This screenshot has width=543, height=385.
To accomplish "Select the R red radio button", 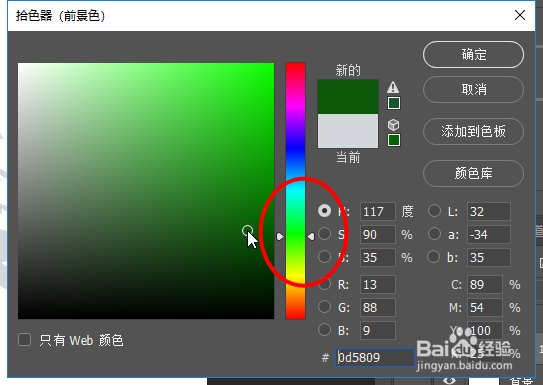I will (x=324, y=284).
